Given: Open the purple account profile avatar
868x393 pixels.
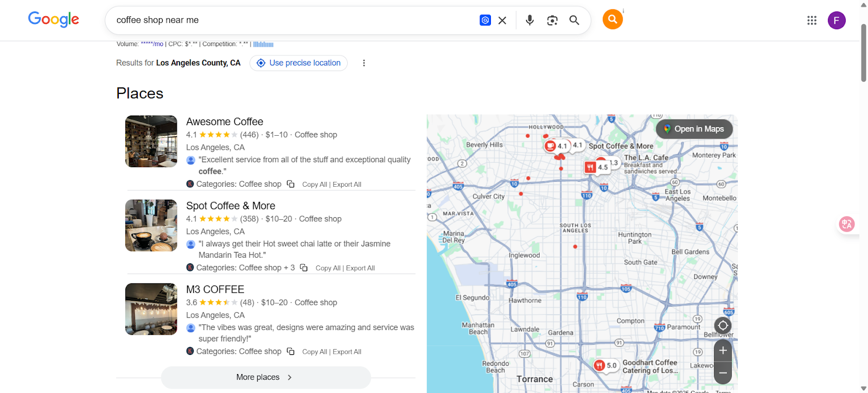Looking at the screenshot, I should click(x=836, y=20).
